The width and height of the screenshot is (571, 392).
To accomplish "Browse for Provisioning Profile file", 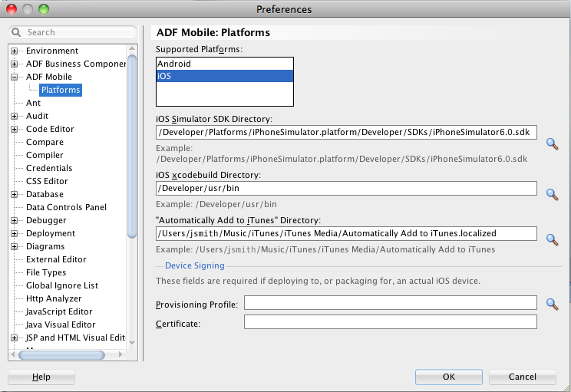I will [552, 304].
